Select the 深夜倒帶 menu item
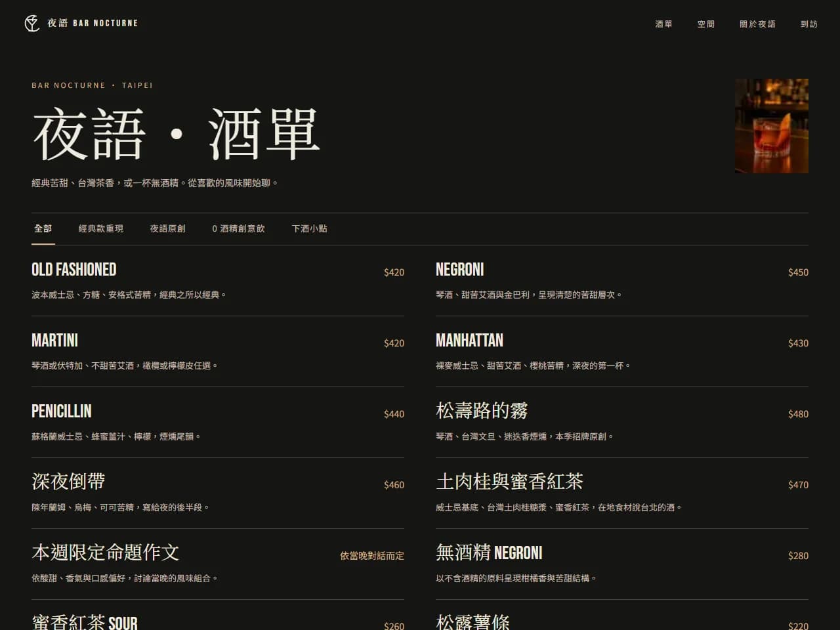The height and width of the screenshot is (630, 840). pos(218,493)
